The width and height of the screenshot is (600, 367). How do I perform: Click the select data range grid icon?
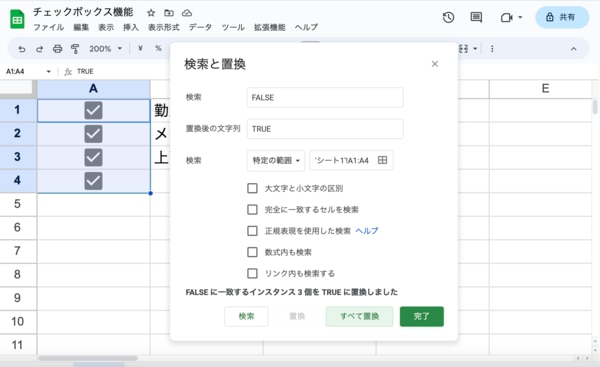pos(382,160)
